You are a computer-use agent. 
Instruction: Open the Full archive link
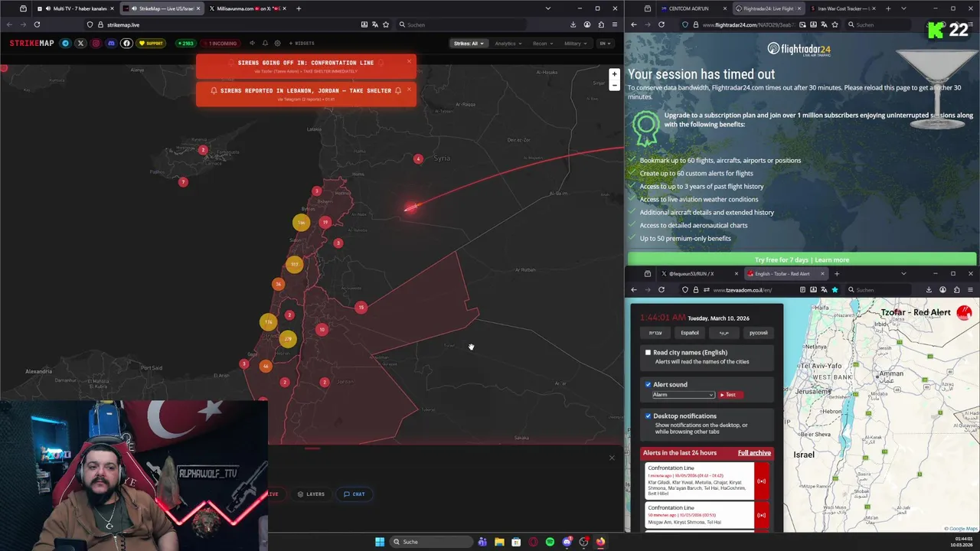(x=754, y=453)
